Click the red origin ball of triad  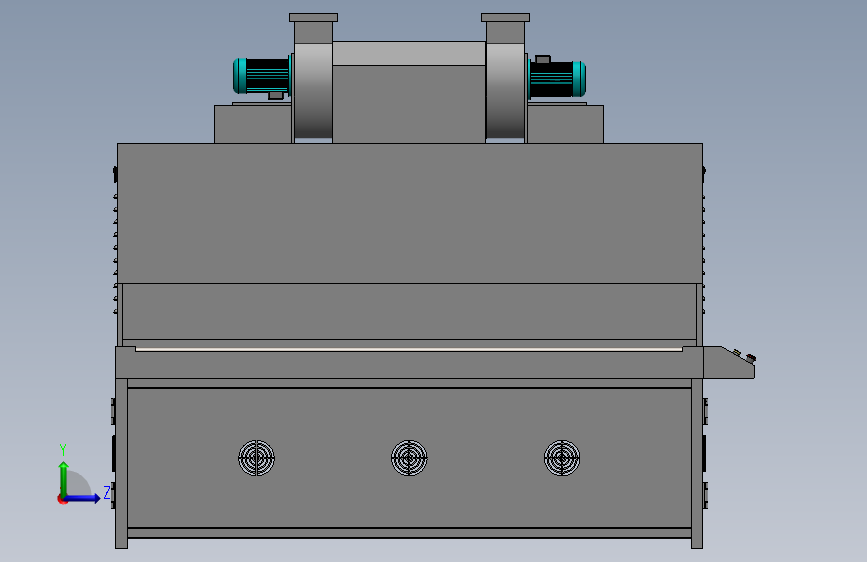tap(62, 499)
